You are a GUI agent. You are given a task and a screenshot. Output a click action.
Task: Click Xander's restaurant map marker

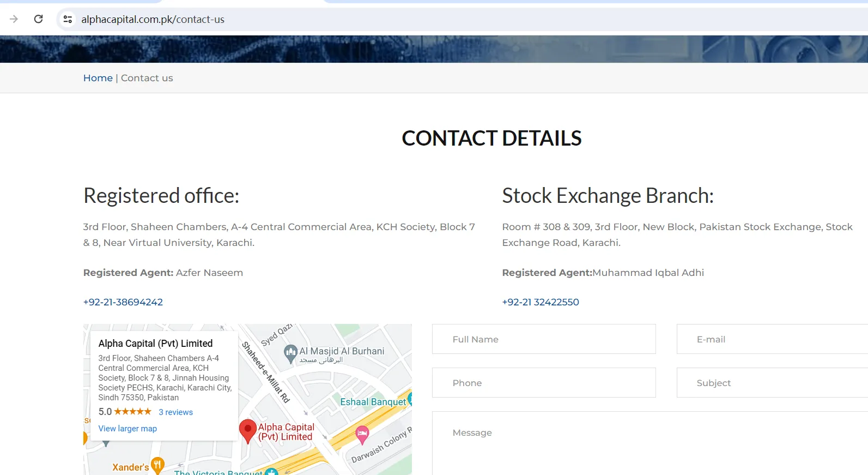[x=157, y=466]
